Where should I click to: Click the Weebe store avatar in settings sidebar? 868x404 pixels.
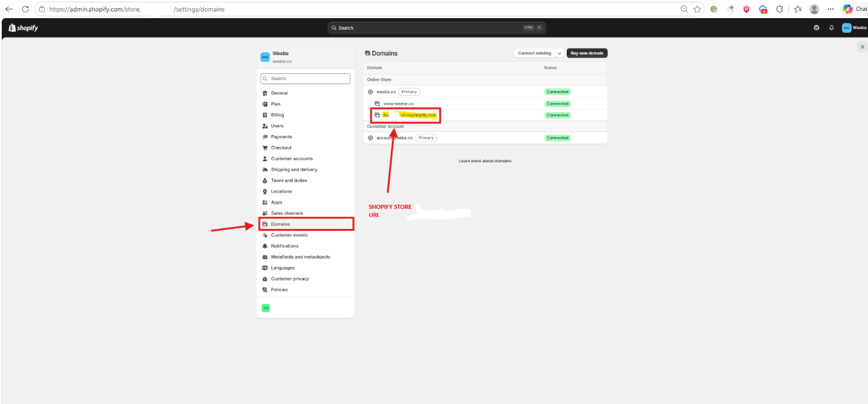(265, 57)
